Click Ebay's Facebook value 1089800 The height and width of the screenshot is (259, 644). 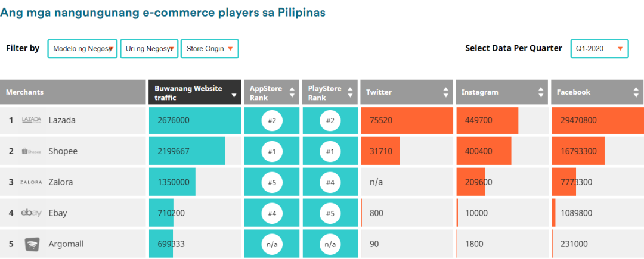coord(576,213)
